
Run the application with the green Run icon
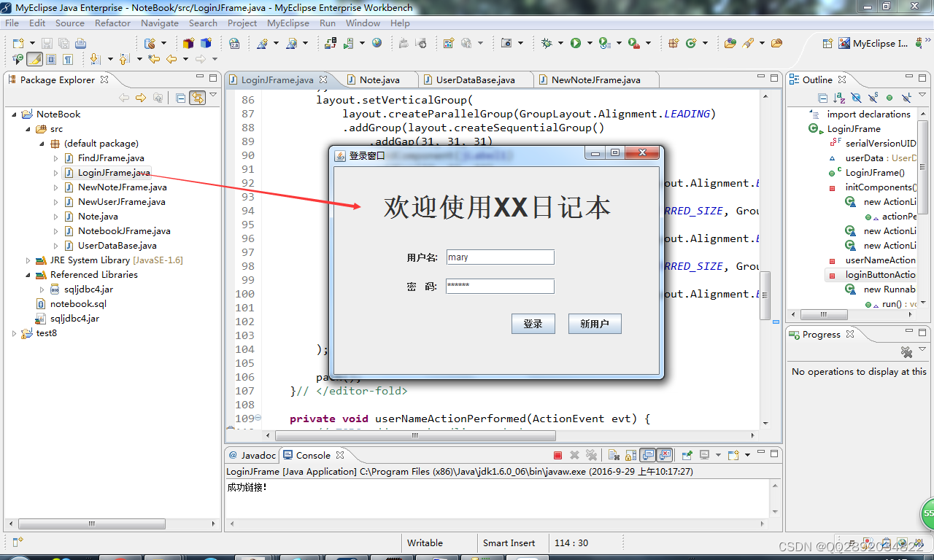[x=575, y=42]
